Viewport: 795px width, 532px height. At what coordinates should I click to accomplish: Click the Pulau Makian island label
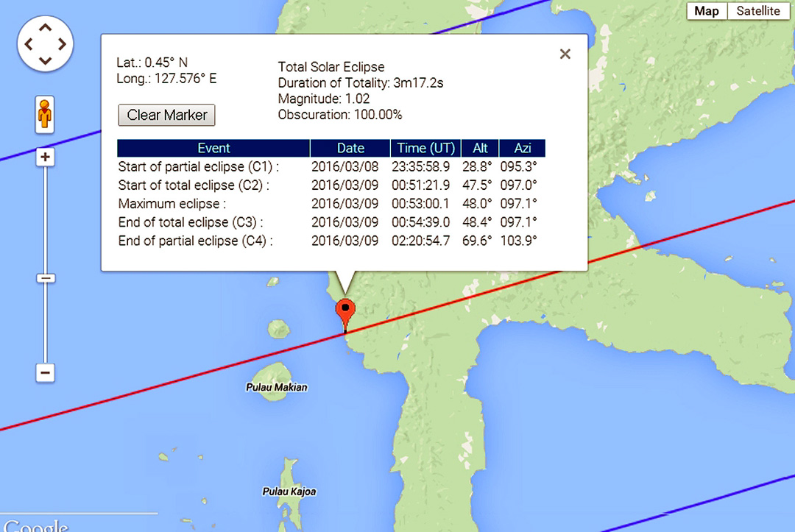277,387
